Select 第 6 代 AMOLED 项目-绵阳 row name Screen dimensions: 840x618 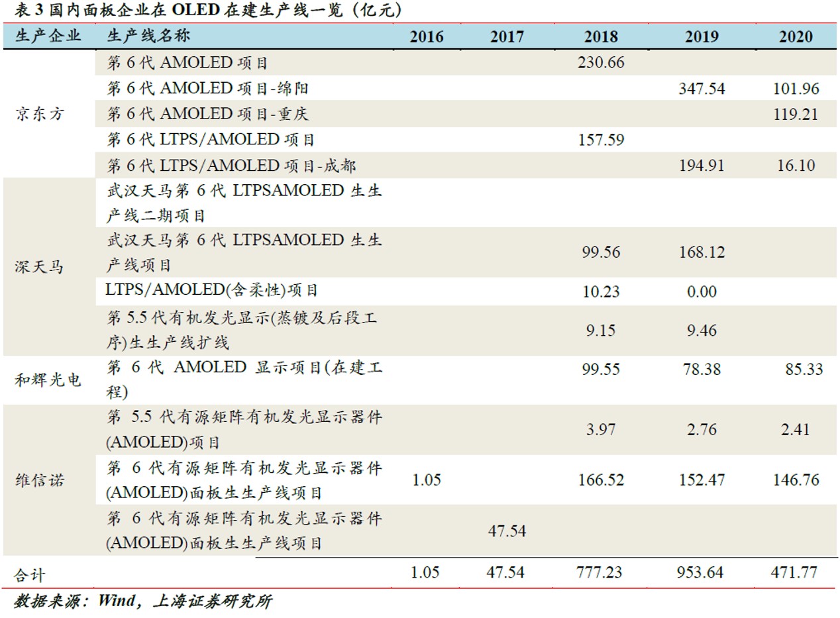point(207,88)
